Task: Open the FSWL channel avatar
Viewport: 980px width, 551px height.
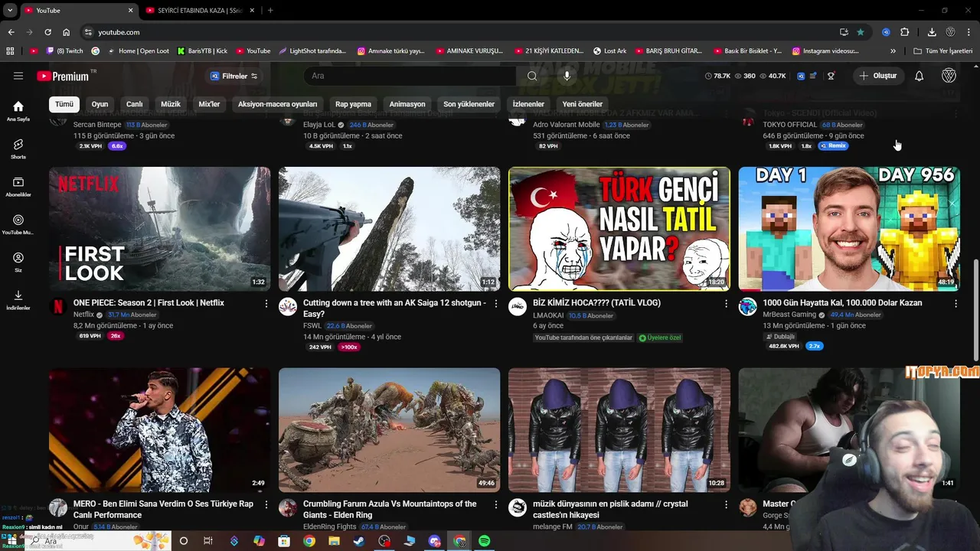Action: (x=288, y=307)
